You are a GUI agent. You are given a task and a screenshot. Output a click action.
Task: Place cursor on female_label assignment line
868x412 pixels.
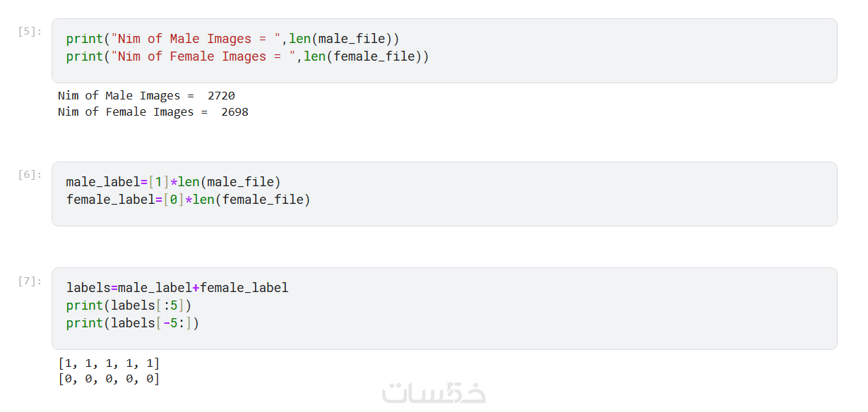[188, 200]
